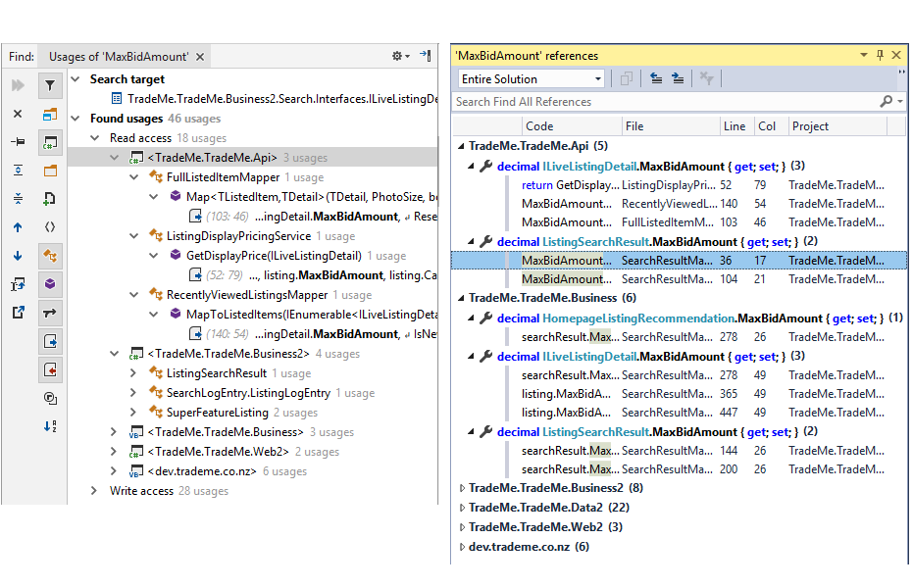This screenshot has width=912, height=588.
Task: Click the pin icon in Find sidebar
Action: coord(18,142)
